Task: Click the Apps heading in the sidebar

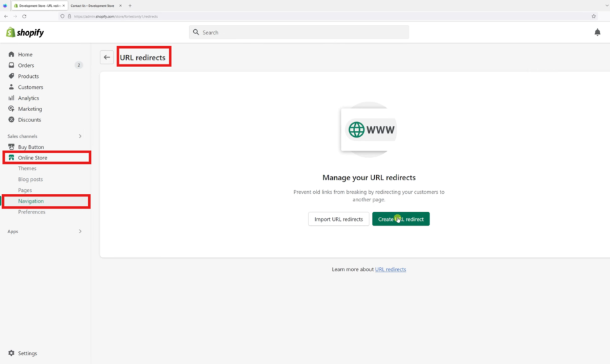Action: (13, 231)
